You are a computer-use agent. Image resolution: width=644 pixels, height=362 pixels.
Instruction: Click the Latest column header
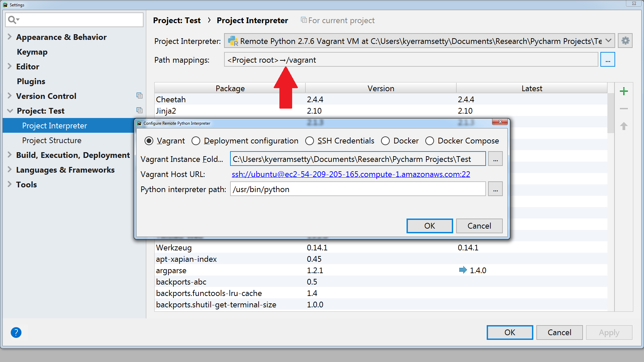tap(532, 88)
